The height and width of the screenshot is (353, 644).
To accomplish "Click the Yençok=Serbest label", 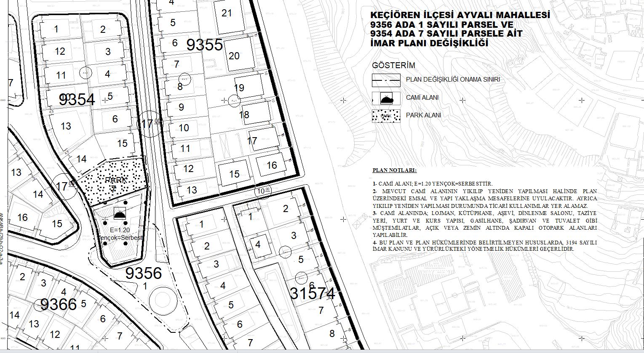I will [120, 238].
